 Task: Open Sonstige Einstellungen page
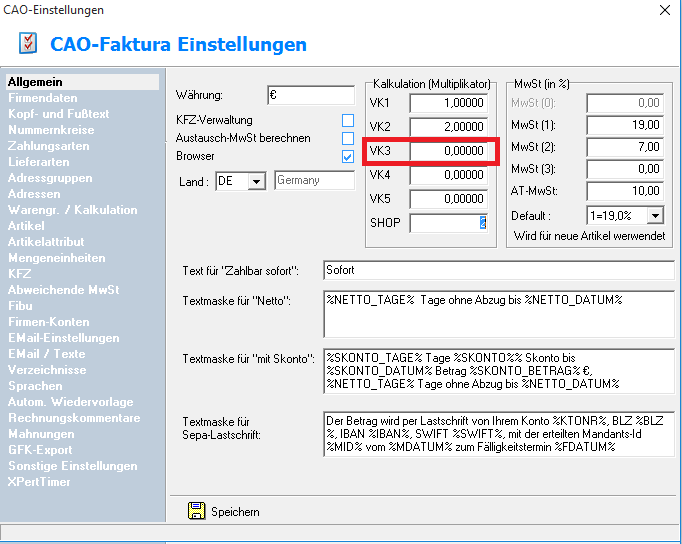(x=73, y=466)
